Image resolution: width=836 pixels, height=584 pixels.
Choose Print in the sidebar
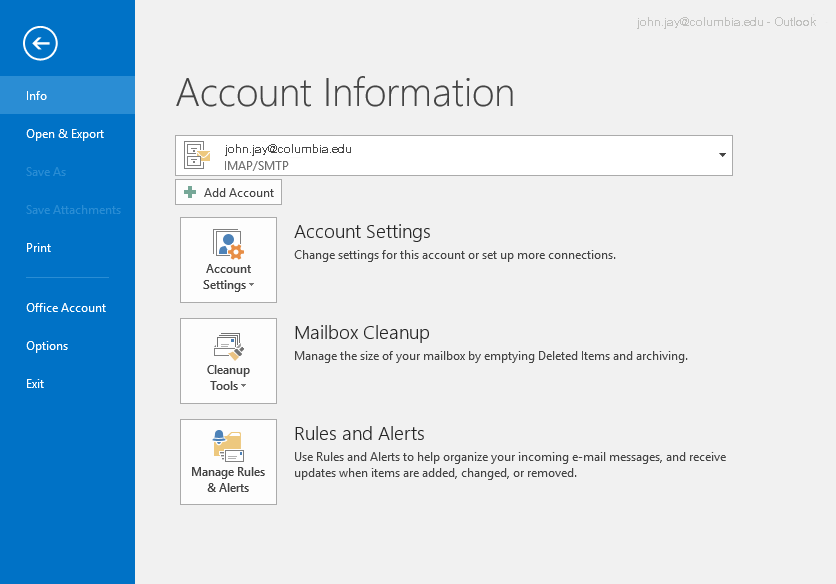[67, 247]
